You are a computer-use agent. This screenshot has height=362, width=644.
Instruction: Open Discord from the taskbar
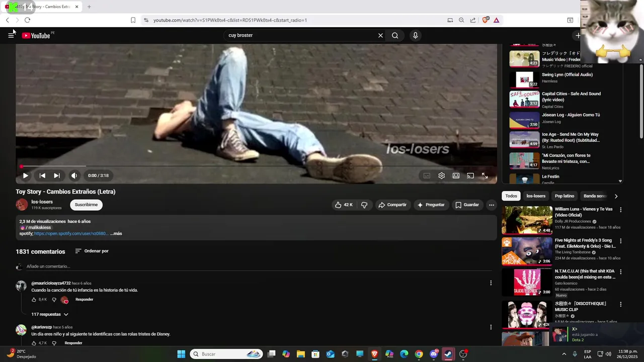coord(434,354)
